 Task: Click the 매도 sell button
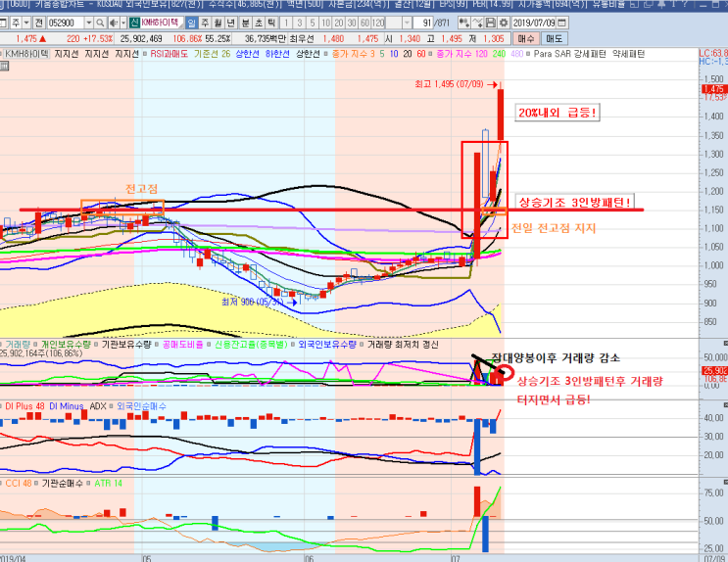(x=554, y=39)
